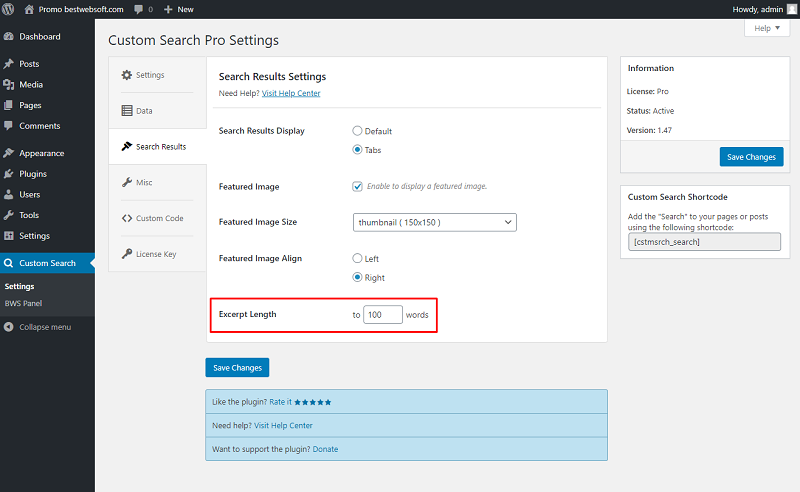The width and height of the screenshot is (800, 492).
Task: Click the Tools wrench icon in sidebar
Action: coord(8,215)
